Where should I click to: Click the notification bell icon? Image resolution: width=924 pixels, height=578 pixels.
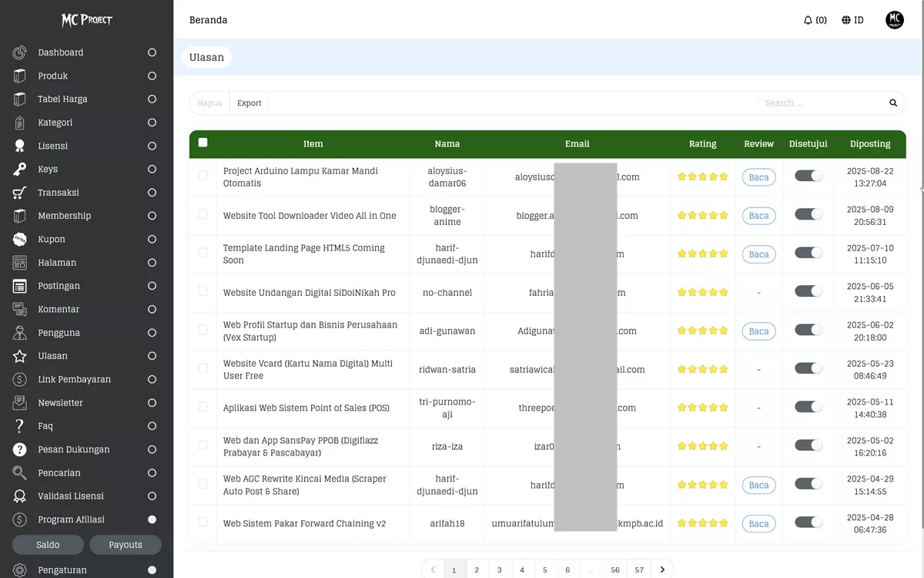coord(810,20)
